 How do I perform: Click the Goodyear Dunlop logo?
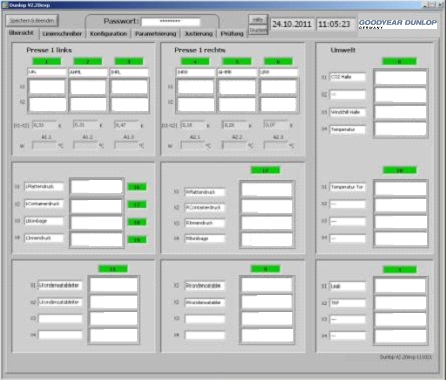coord(398,24)
